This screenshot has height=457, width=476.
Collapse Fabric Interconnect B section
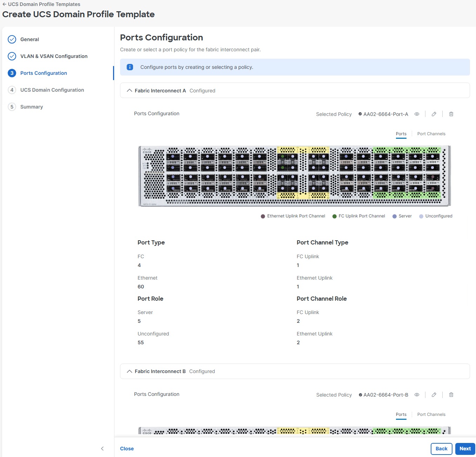[x=130, y=371]
